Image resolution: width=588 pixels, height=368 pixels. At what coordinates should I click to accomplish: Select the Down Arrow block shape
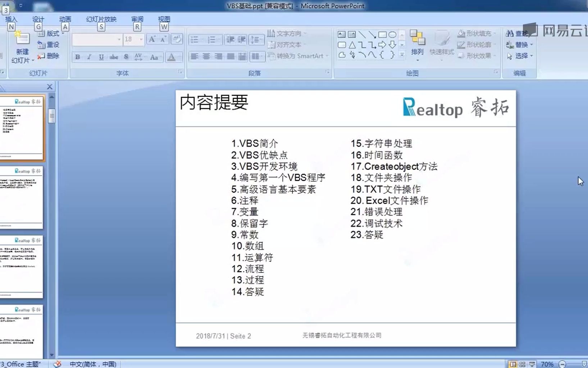392,45
